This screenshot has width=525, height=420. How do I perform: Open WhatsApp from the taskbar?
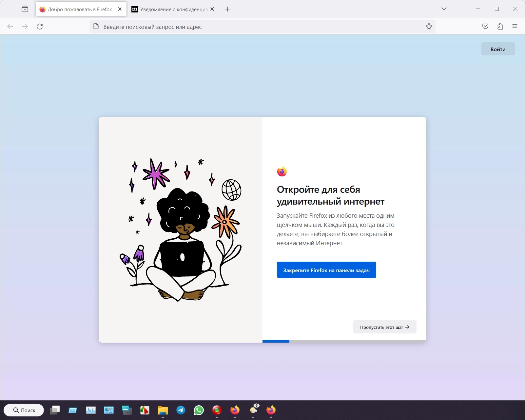199,410
